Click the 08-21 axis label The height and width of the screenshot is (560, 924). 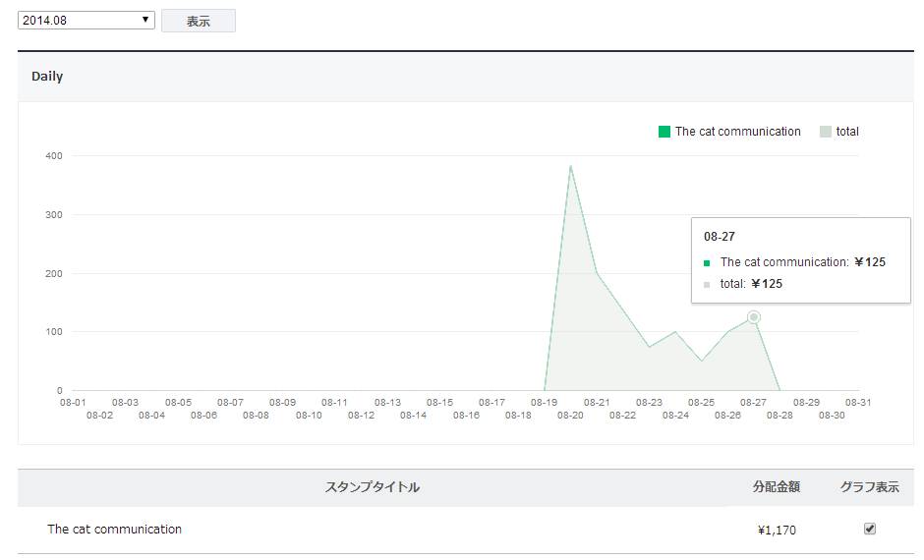pos(597,403)
